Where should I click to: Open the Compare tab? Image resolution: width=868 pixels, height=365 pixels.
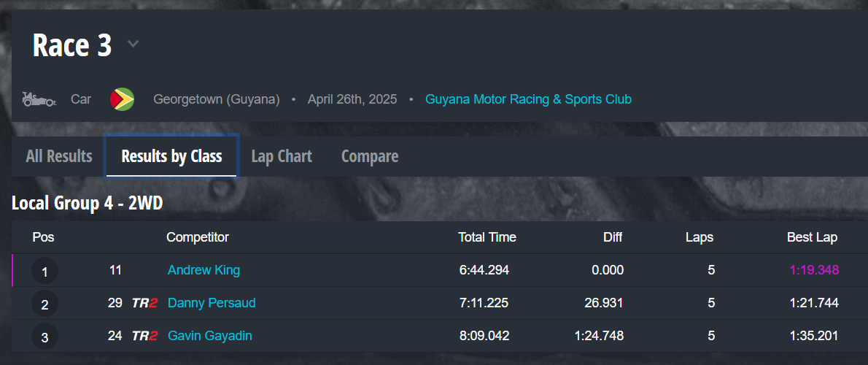(x=370, y=156)
